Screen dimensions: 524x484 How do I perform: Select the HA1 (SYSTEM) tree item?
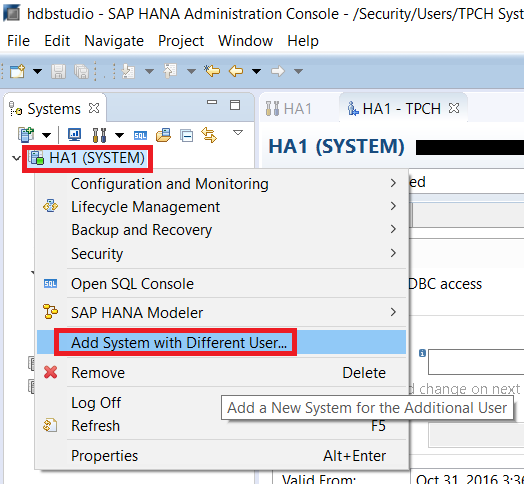tap(87, 158)
